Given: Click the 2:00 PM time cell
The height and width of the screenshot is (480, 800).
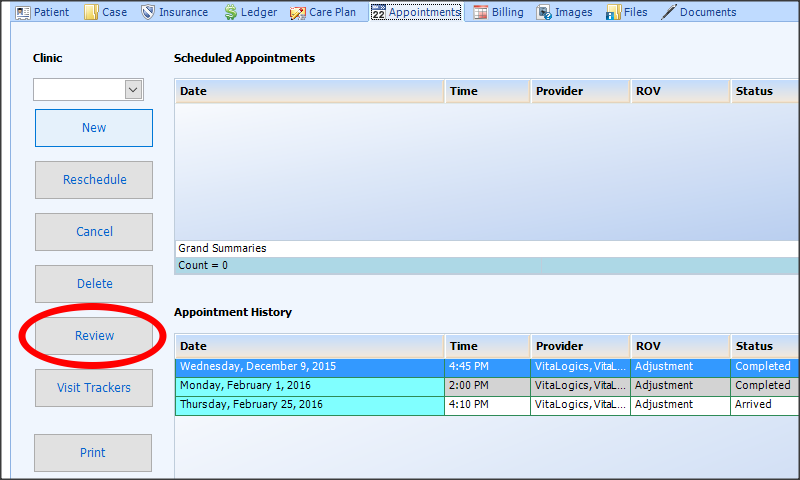Looking at the screenshot, I should click(487, 386).
